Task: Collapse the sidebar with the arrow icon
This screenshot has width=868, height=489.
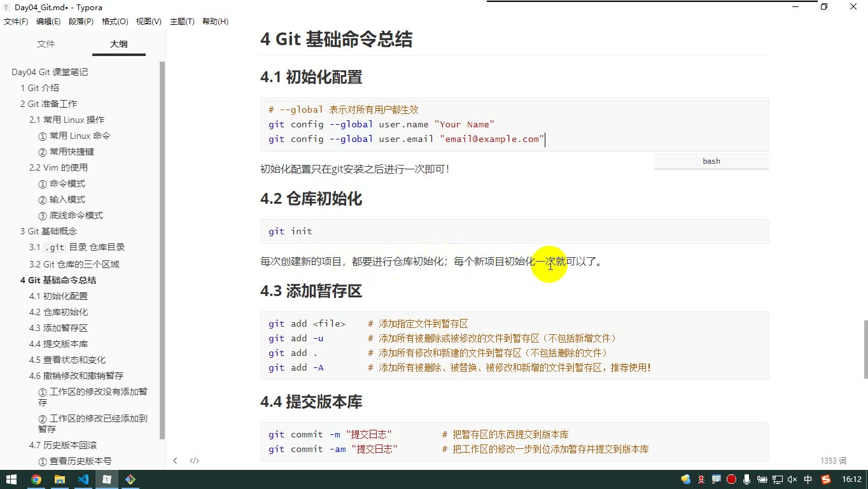Action: point(175,460)
